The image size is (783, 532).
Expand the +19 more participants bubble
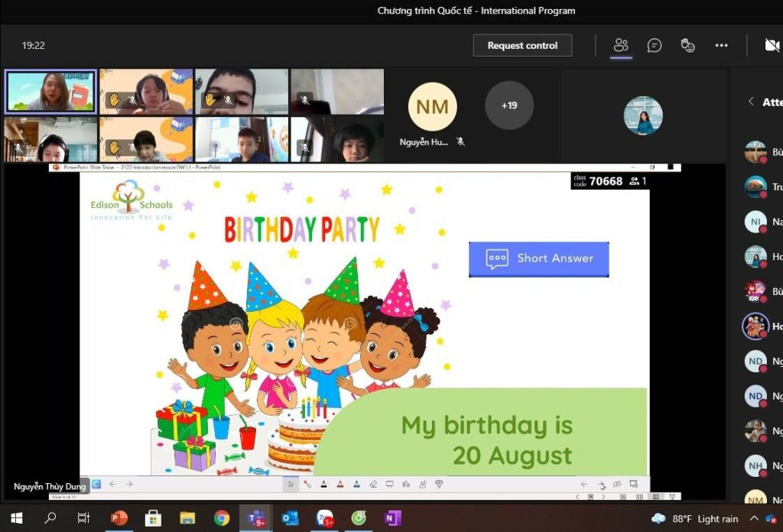coord(509,105)
